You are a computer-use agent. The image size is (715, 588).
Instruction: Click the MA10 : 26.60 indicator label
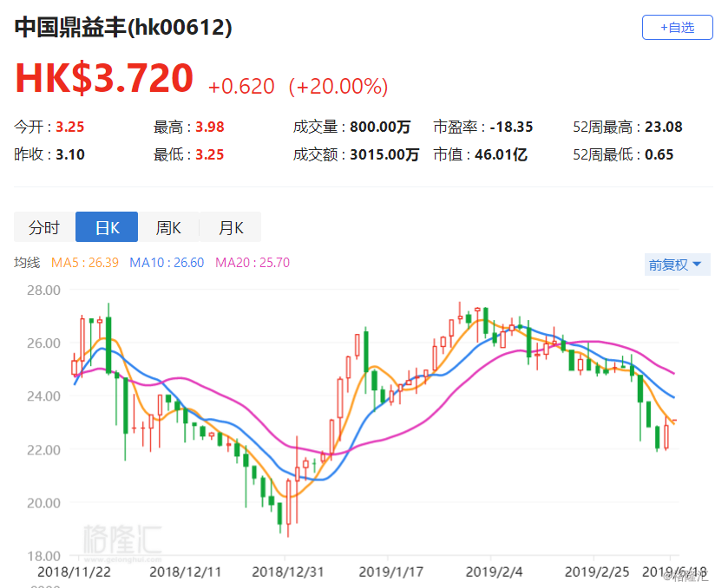click(x=167, y=263)
